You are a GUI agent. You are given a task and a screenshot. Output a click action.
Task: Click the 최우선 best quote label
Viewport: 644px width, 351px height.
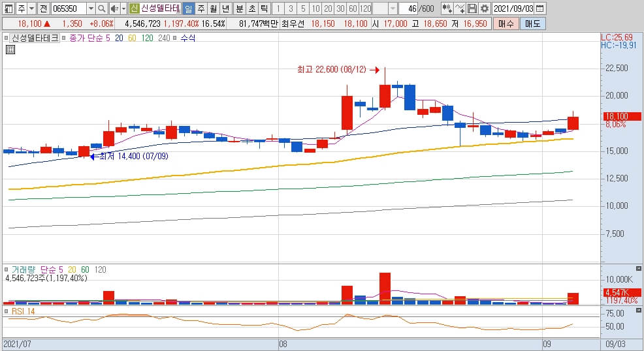click(x=293, y=23)
